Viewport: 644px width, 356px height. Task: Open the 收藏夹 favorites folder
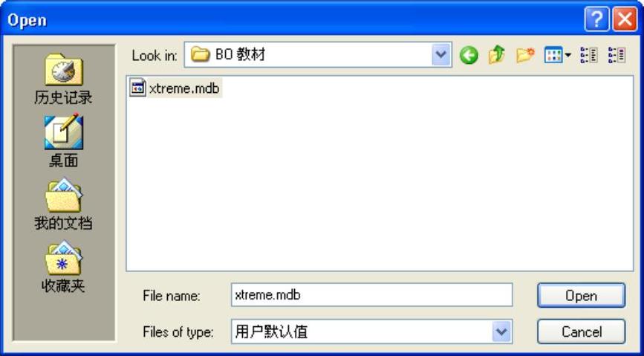tap(64, 268)
